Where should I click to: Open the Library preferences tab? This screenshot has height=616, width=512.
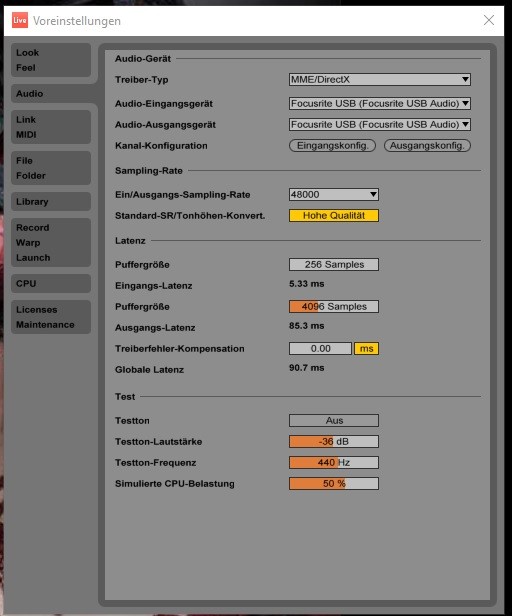[51, 202]
